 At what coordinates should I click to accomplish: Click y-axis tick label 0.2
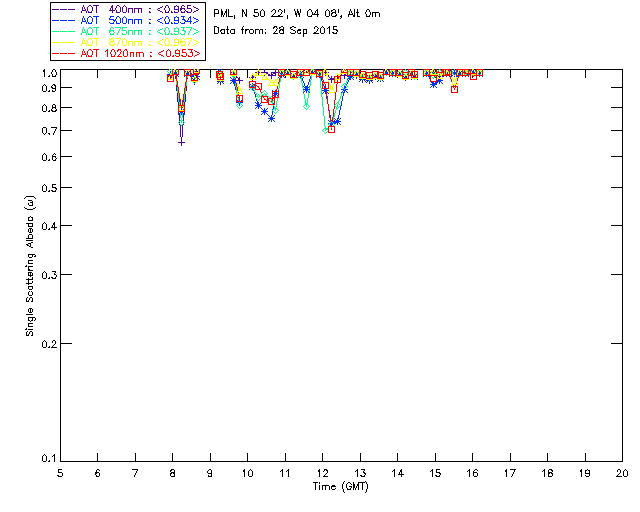coord(49,344)
